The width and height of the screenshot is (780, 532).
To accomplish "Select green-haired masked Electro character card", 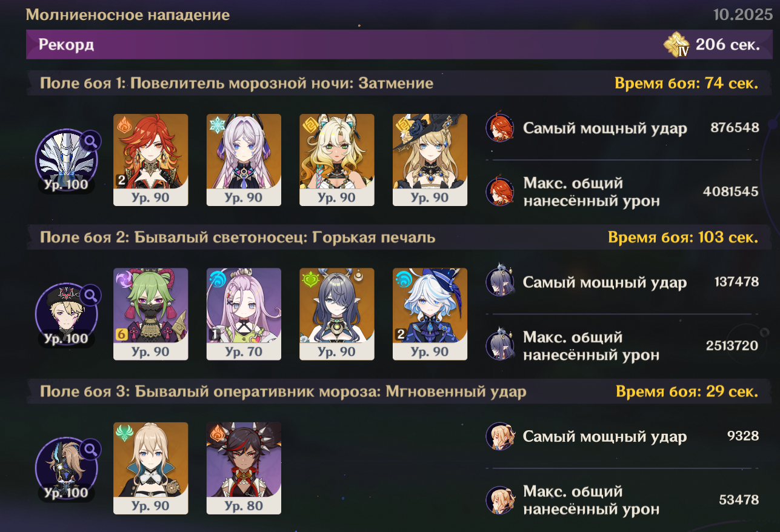I will click(x=151, y=314).
